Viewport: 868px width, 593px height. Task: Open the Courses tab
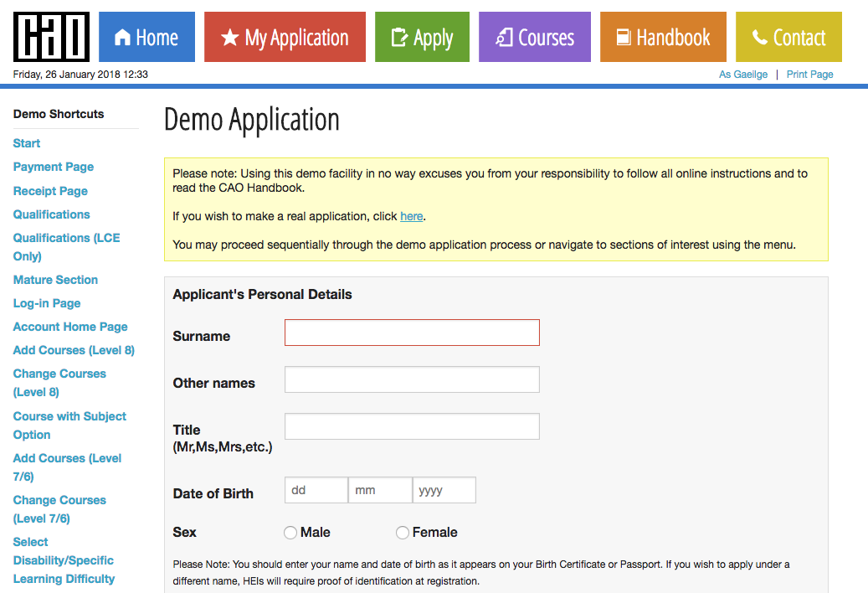[x=535, y=37]
